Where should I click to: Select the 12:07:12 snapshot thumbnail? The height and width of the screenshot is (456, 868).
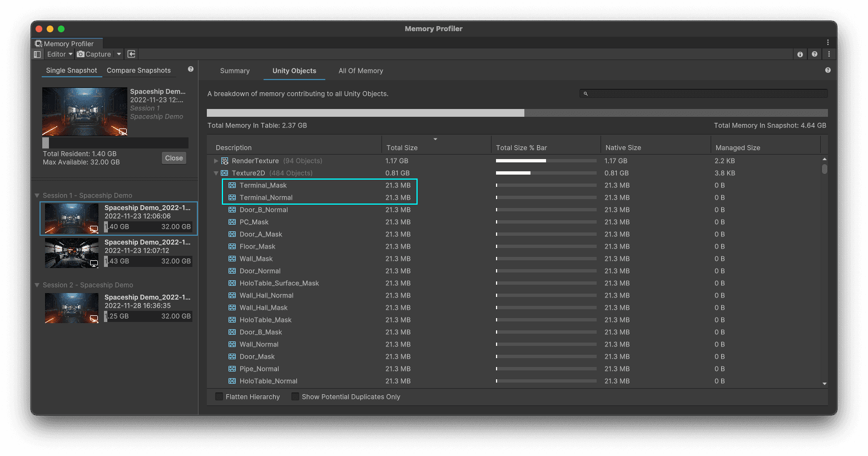click(x=72, y=253)
